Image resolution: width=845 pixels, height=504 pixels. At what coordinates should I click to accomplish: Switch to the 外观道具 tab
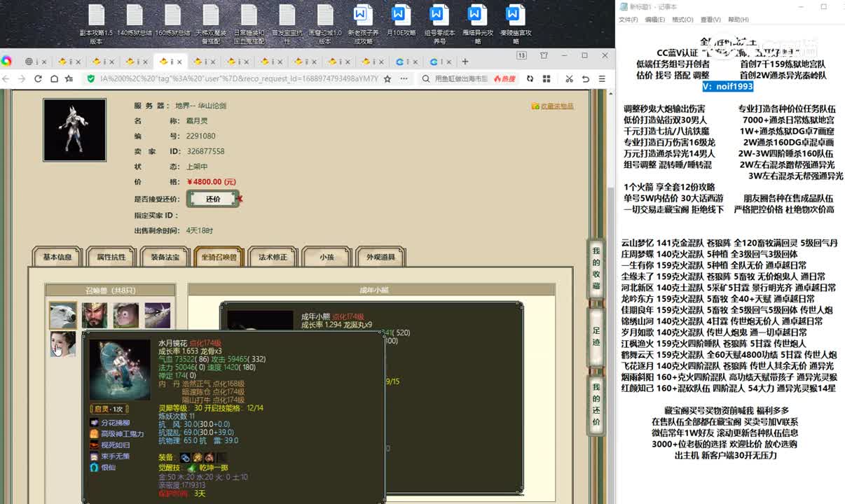[x=380, y=257]
